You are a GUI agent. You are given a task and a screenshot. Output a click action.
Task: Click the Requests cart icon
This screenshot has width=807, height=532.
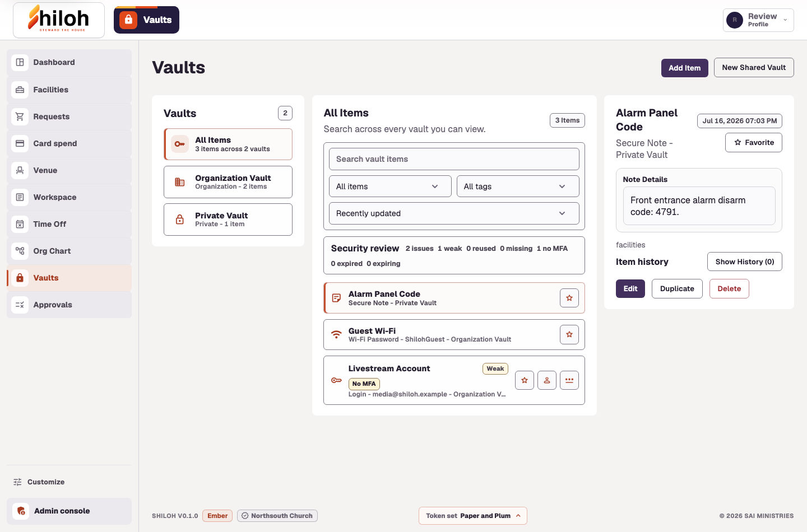[20, 116]
